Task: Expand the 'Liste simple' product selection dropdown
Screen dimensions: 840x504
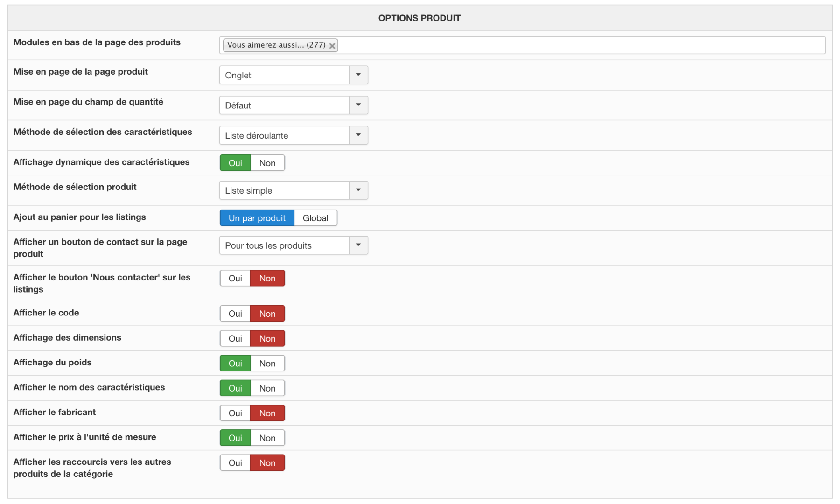Action: point(358,190)
